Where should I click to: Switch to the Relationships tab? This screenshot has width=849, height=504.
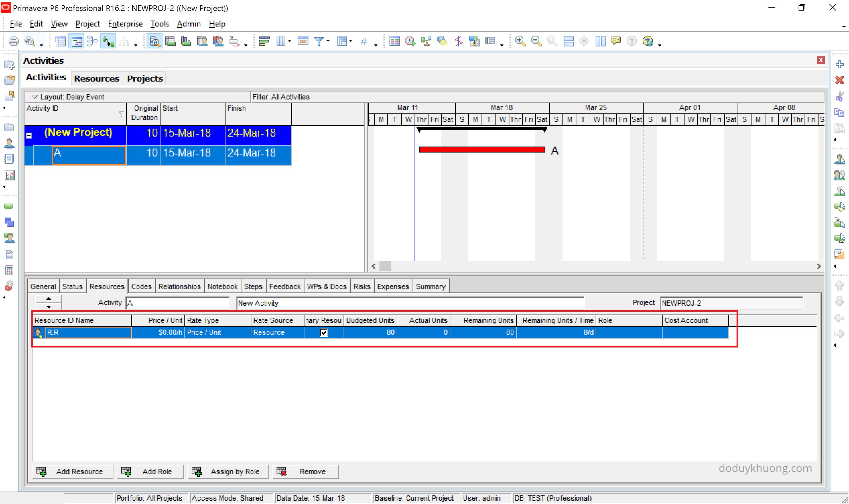[x=179, y=286]
